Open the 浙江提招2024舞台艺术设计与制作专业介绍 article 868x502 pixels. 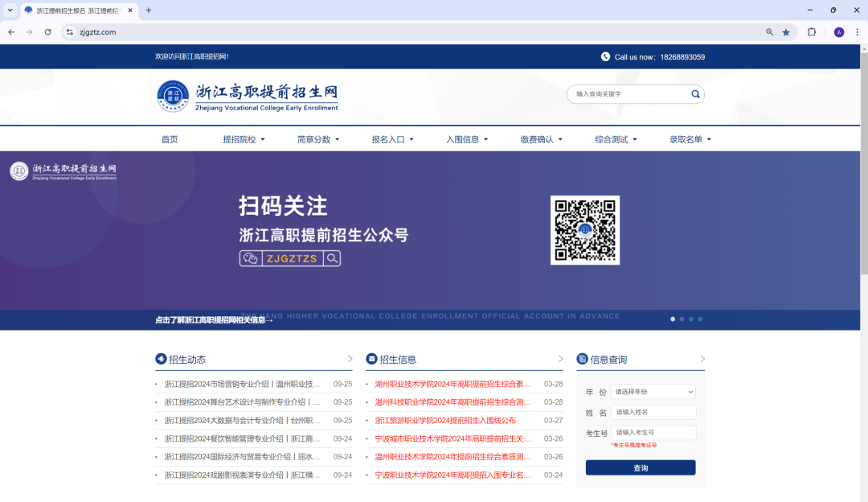pyautogui.click(x=242, y=402)
